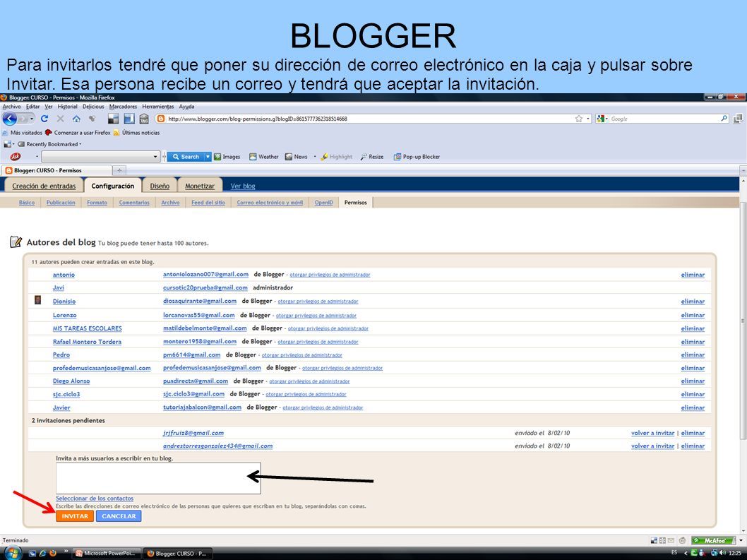Open search engine selector next to Google
Viewport: 747px width, 560px height.
click(602, 119)
